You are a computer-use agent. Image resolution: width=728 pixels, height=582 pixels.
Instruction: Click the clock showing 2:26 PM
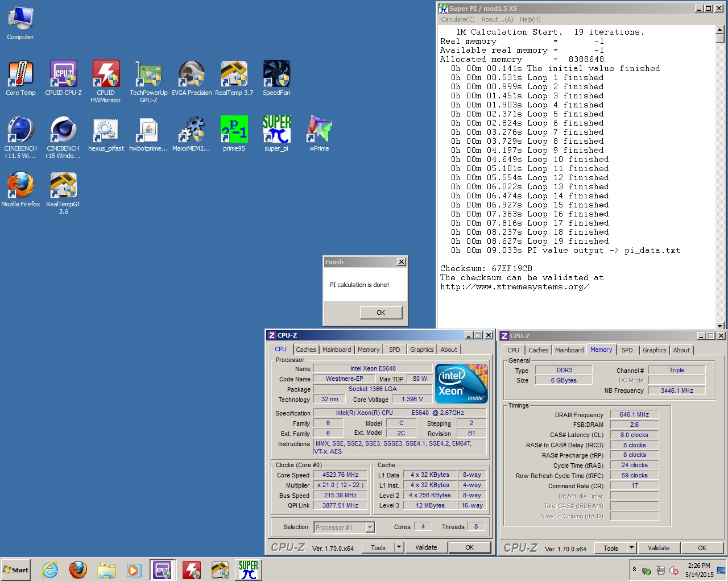[698, 566]
